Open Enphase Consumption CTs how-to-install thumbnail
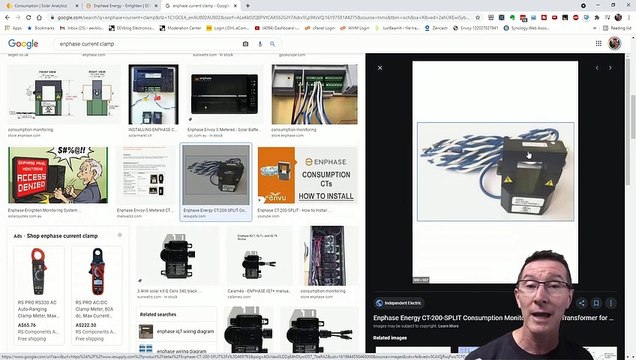The height and width of the screenshot is (360, 636). (x=307, y=175)
